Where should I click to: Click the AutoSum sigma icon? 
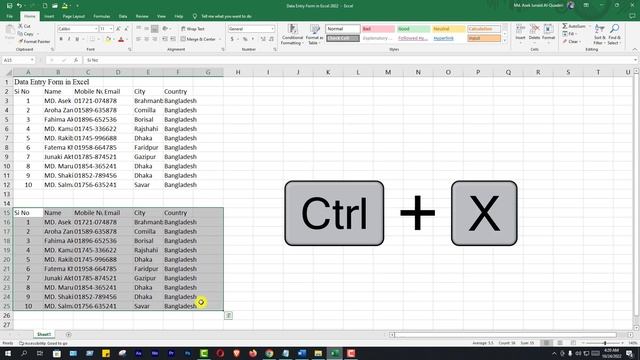pos(565,26)
